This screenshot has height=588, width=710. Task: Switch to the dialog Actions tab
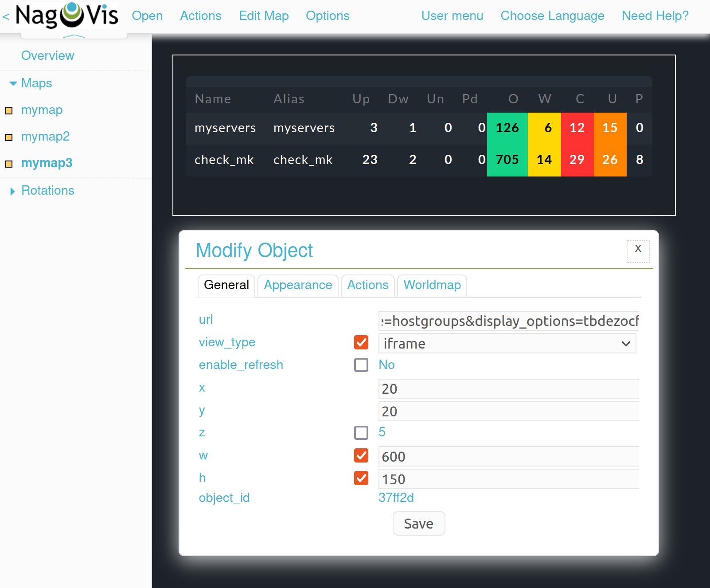(x=368, y=285)
